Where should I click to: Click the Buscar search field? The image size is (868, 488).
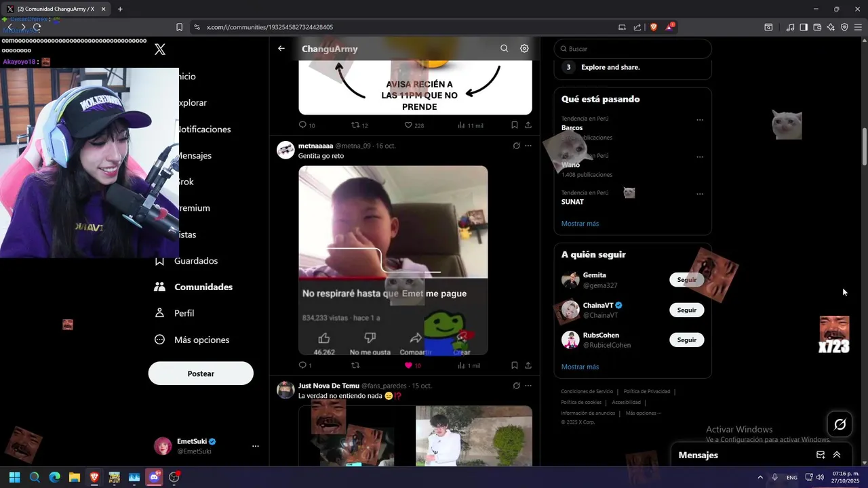coord(633,49)
